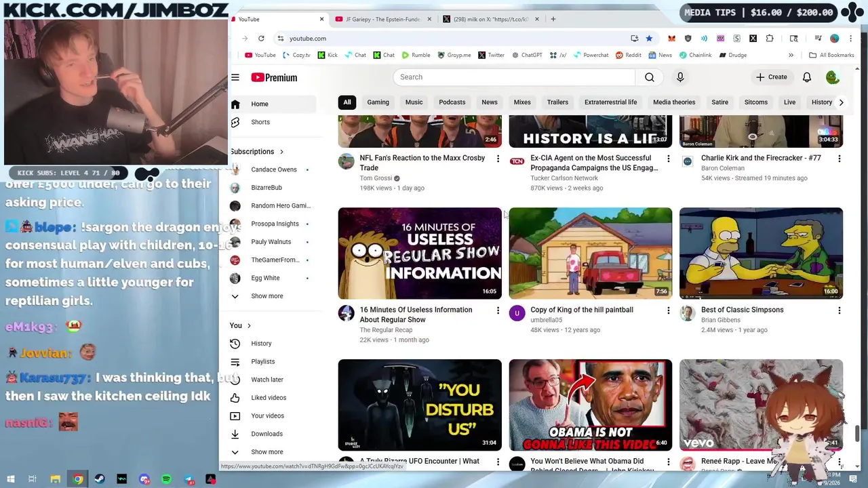Open more options for Best of Classic Simpsons

point(840,310)
